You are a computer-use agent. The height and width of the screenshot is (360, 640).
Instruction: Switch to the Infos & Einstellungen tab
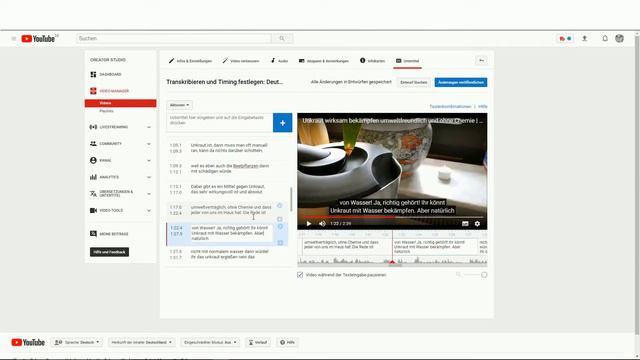tap(190, 61)
